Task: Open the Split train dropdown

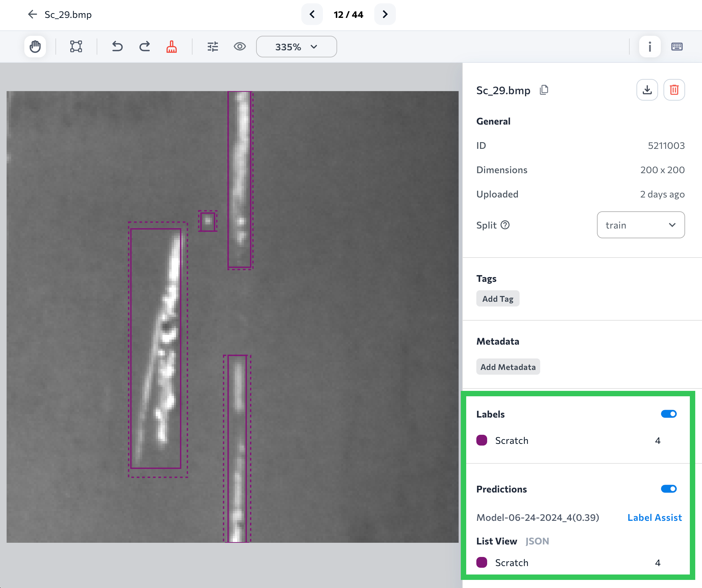Action: (x=641, y=225)
